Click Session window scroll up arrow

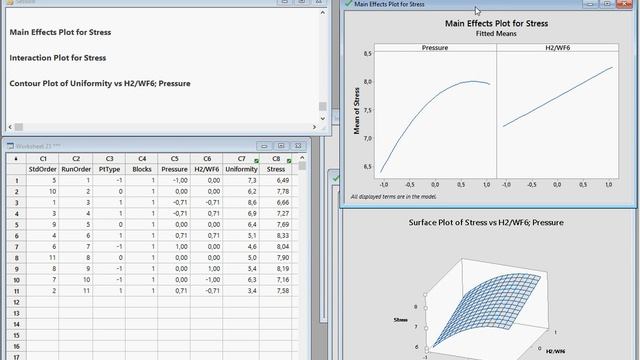(322, 13)
